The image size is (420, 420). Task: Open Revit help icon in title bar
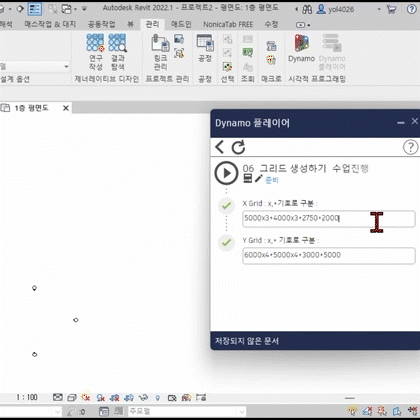point(412,9)
